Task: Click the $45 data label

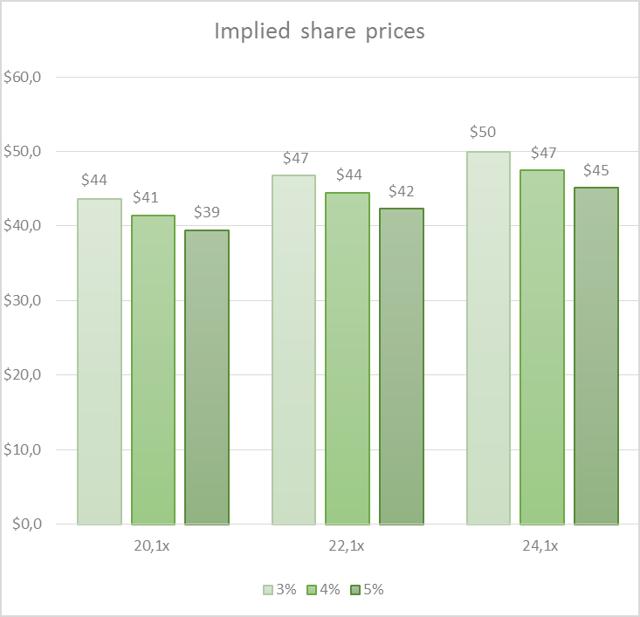Action: [x=596, y=169]
